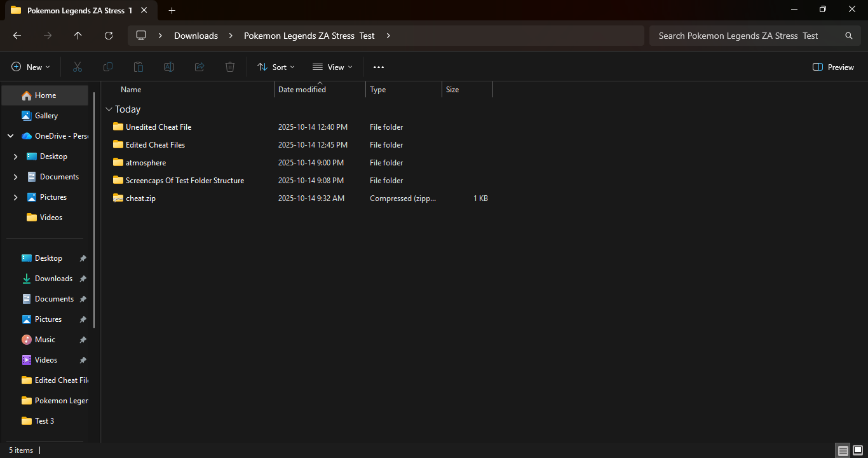
Task: Collapse the OneDrive tree node
Action: 10,135
